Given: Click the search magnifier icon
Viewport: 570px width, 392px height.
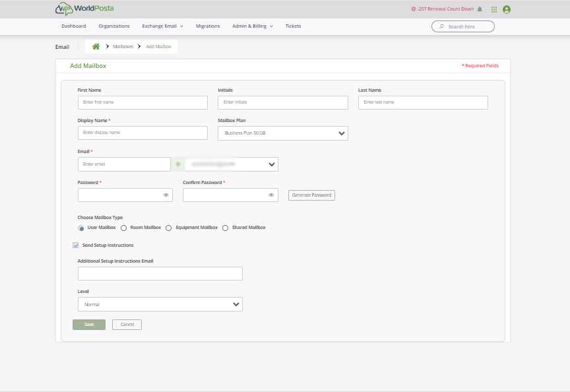Looking at the screenshot, I should [x=441, y=26].
